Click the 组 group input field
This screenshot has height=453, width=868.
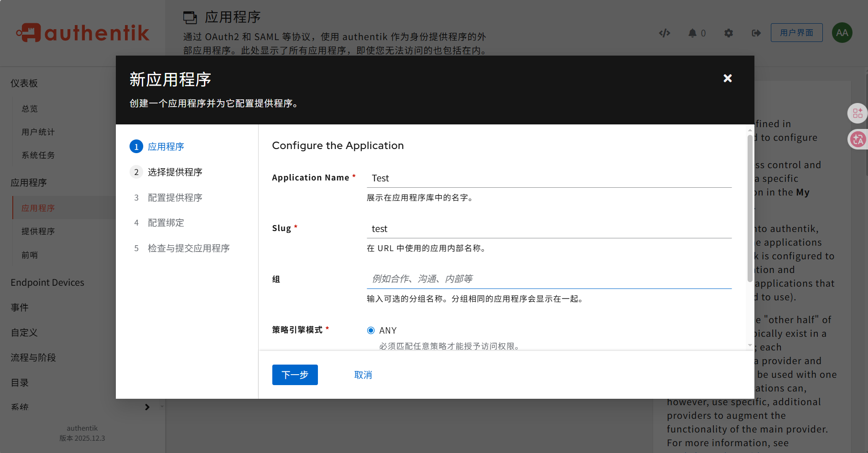point(549,279)
